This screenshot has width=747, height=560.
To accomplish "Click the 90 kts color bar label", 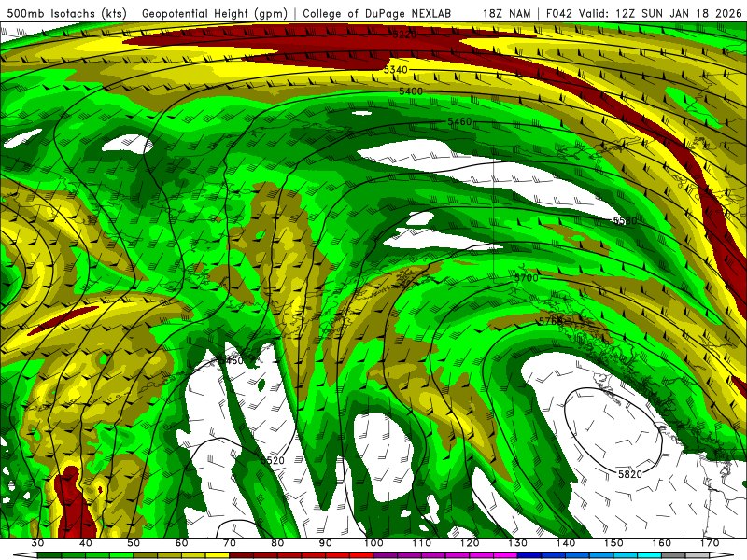I will click(325, 543).
